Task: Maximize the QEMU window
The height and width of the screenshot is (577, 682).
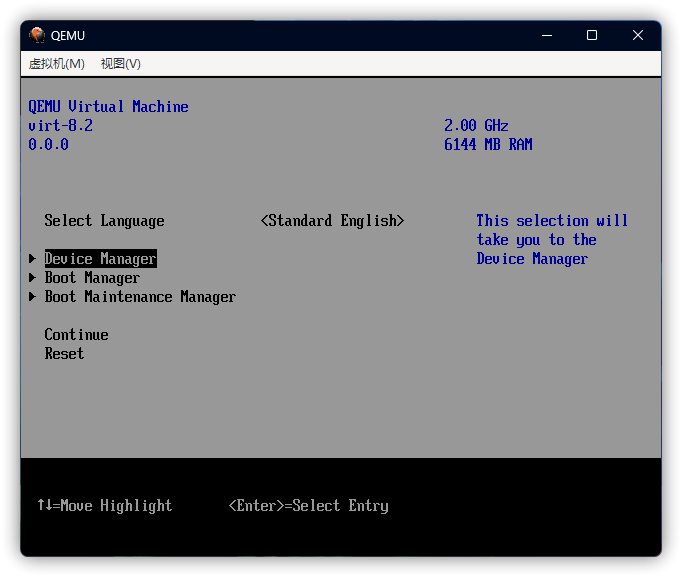Action: (592, 35)
